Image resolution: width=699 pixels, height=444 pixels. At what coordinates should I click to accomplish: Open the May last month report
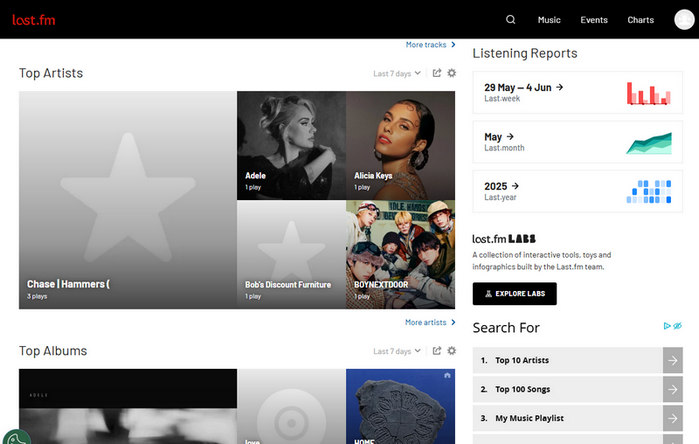(577, 142)
